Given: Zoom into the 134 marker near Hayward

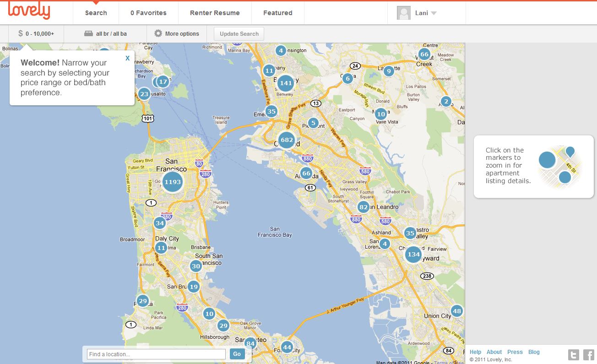Looking at the screenshot, I should [413, 254].
